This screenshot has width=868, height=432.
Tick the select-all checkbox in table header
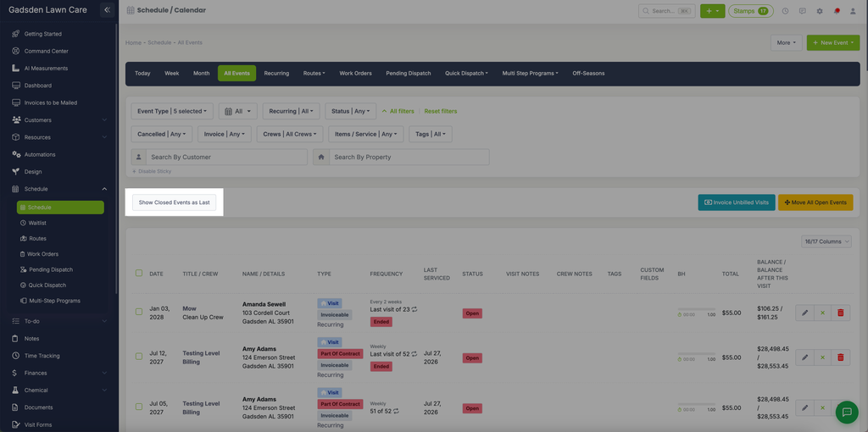(x=139, y=274)
